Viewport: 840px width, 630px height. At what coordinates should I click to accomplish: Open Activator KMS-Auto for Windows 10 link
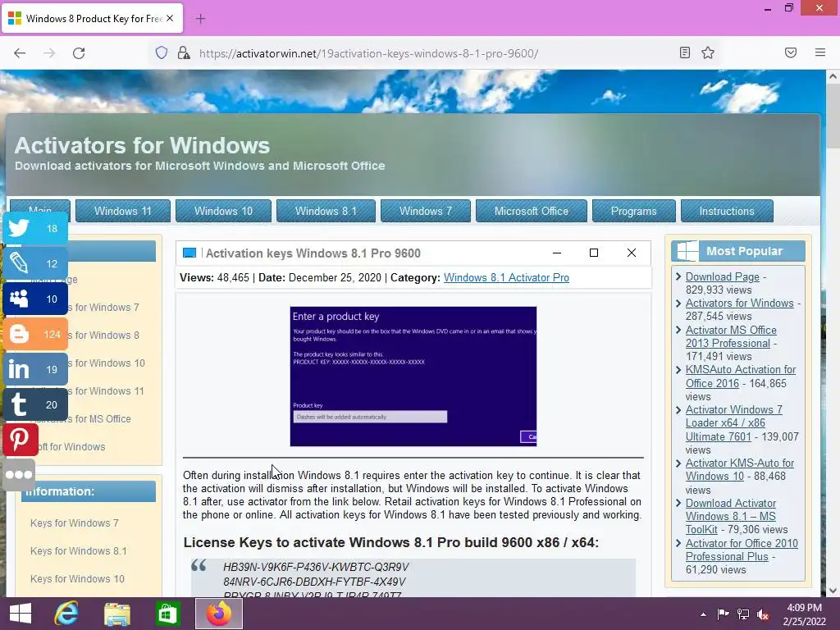pos(740,469)
